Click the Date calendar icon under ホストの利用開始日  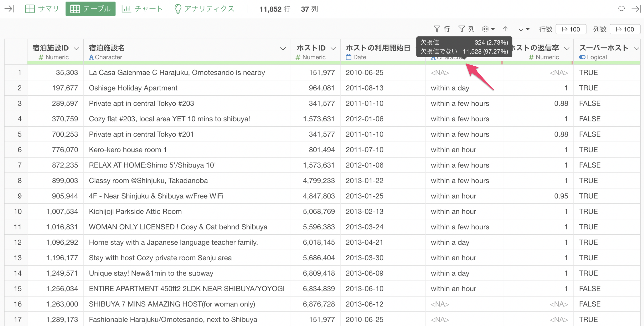coord(348,57)
